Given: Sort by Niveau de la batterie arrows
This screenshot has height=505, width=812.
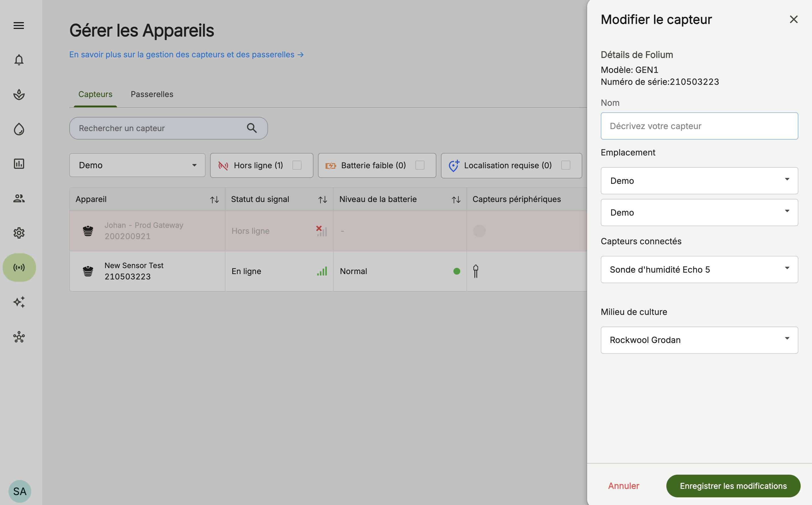Looking at the screenshot, I should click(456, 199).
